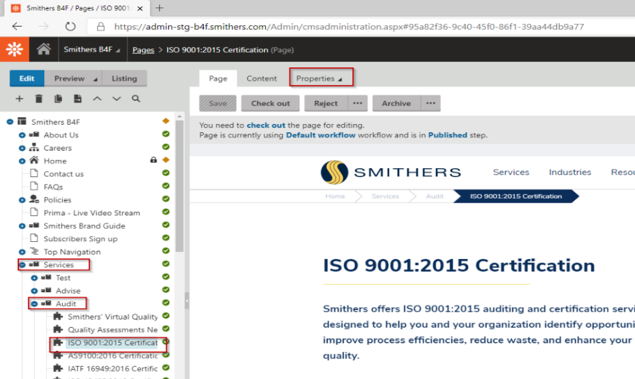Screen dimensions: 635x379
Task: Click the orange status icon for Smithers B4F
Action: pyautogui.click(x=166, y=121)
